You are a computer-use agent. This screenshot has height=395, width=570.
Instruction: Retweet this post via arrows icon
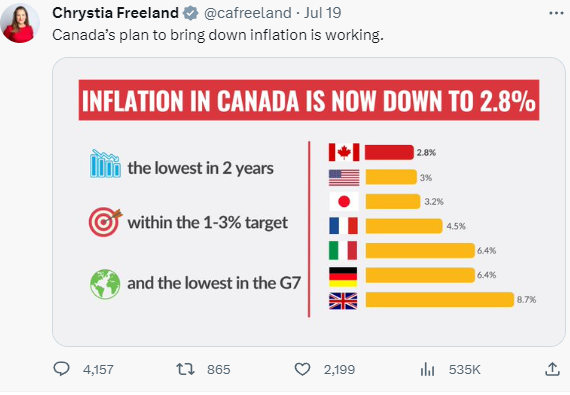point(185,369)
